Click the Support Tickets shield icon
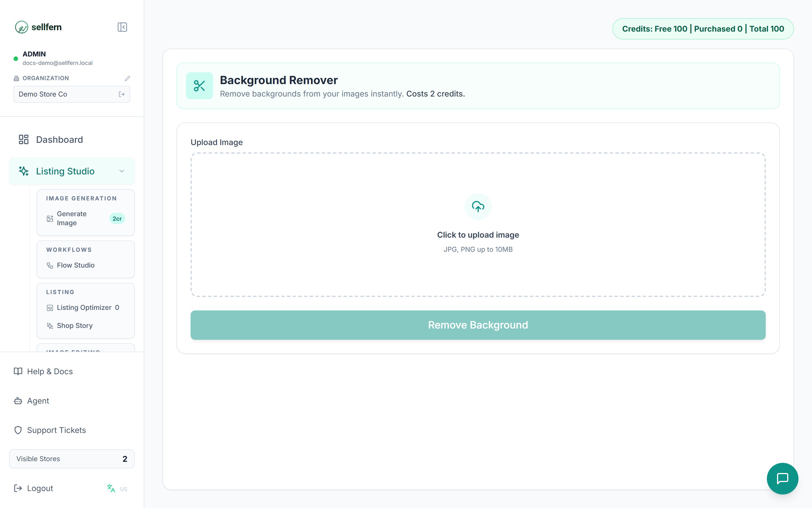Screen dimensions: 812x508 pos(18,430)
